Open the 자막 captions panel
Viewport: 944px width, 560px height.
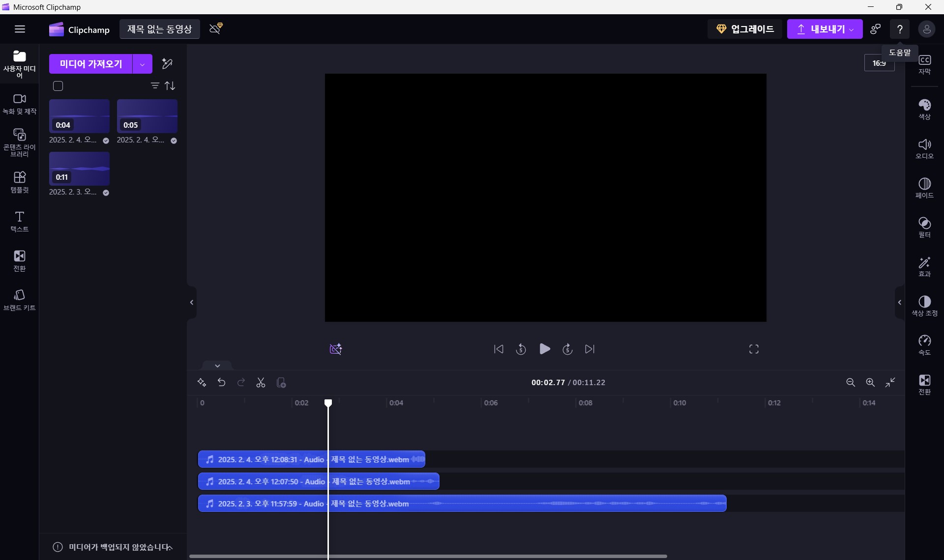[x=924, y=64]
